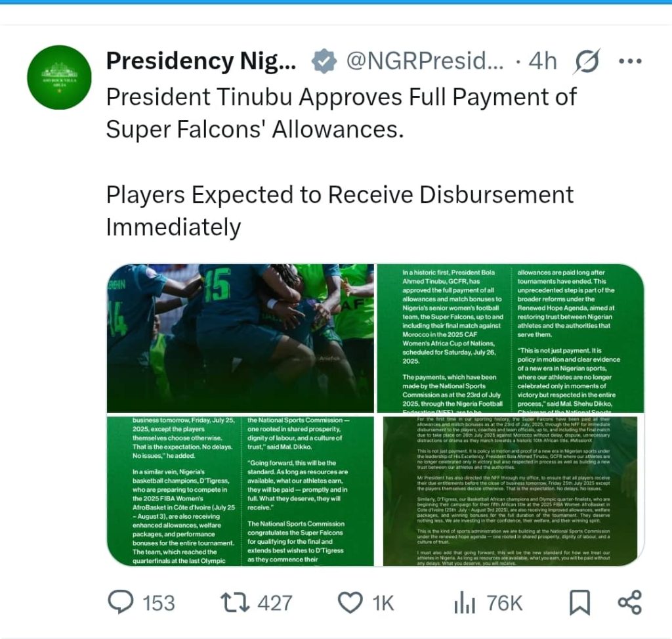Image resolution: width=672 pixels, height=639 pixels.
Task: Open bottom-right dark green statement image
Action: pyautogui.click(x=511, y=491)
